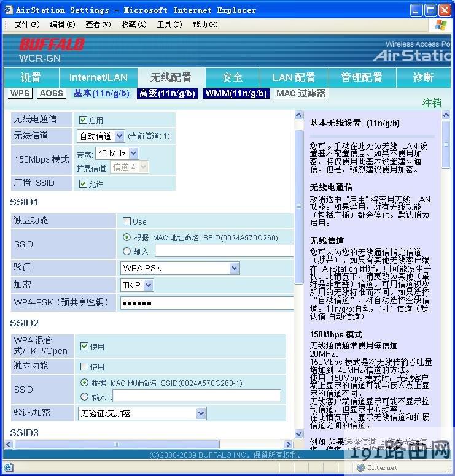Open the MAC 过滤器 sub-page

coord(301,93)
